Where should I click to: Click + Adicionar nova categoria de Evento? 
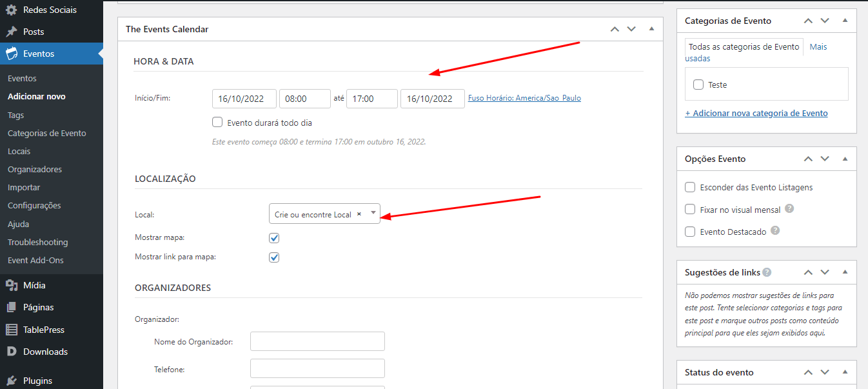756,113
